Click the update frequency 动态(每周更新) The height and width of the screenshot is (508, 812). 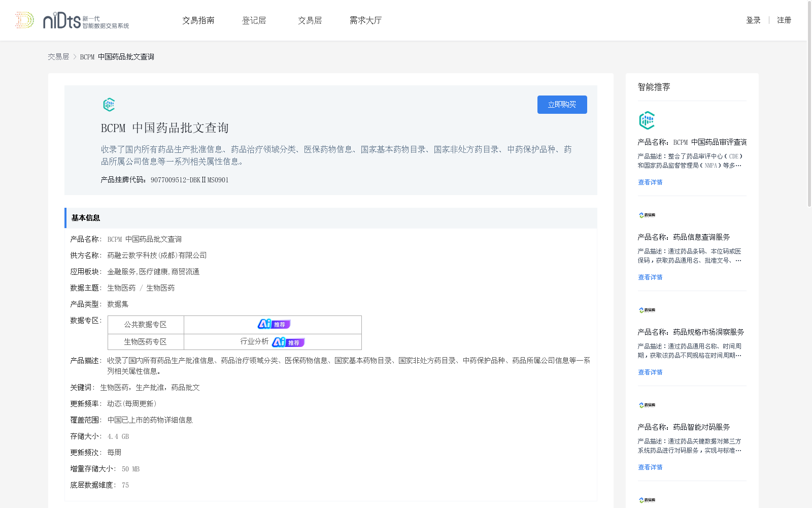[x=132, y=404]
